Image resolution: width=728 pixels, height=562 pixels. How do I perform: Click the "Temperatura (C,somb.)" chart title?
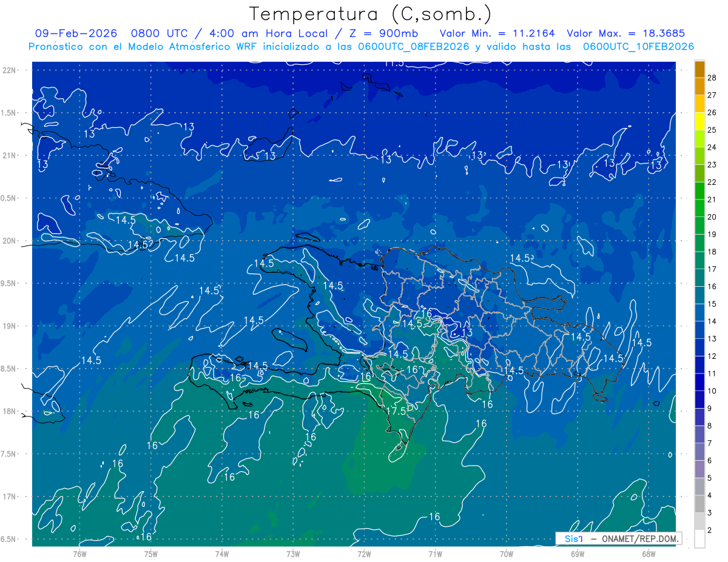(x=371, y=14)
